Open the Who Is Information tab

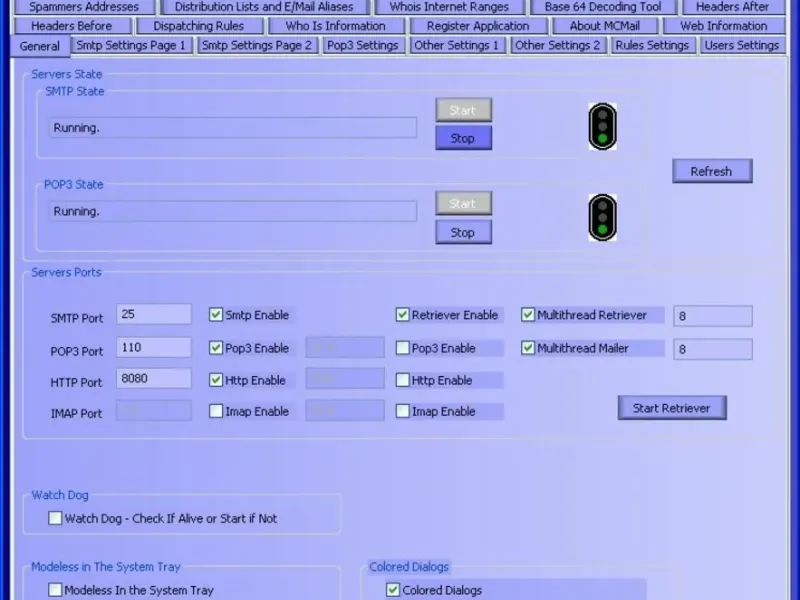[x=336, y=26]
